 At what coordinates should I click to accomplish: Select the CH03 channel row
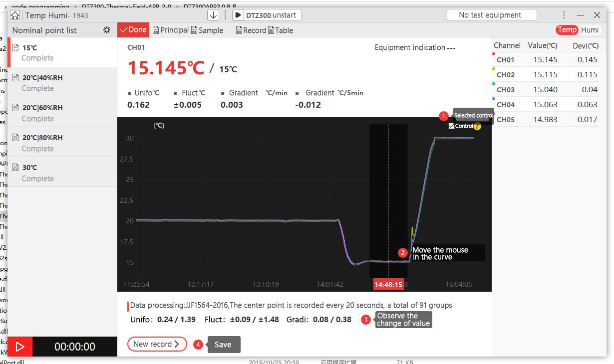coord(546,90)
